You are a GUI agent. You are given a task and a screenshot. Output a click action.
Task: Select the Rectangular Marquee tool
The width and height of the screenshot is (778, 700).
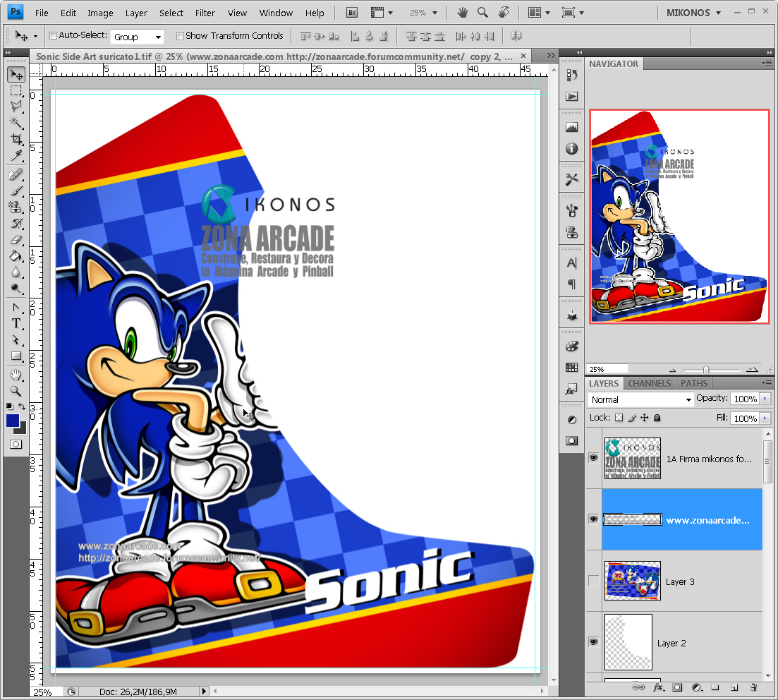coord(16,90)
